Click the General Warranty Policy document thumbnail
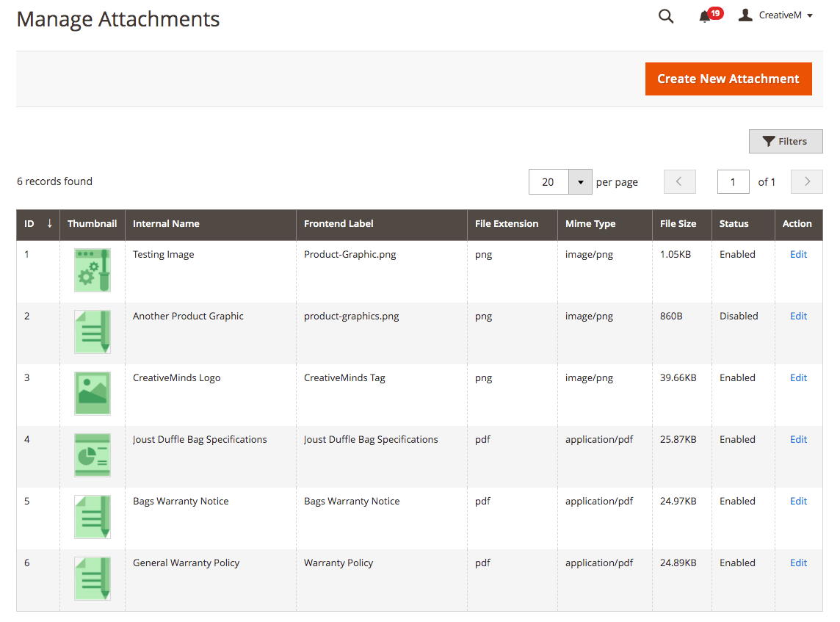 93,579
